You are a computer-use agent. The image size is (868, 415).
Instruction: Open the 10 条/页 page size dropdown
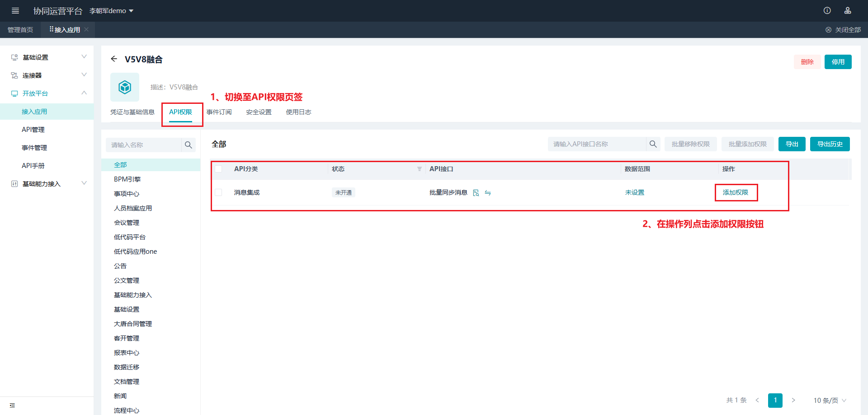coord(830,401)
